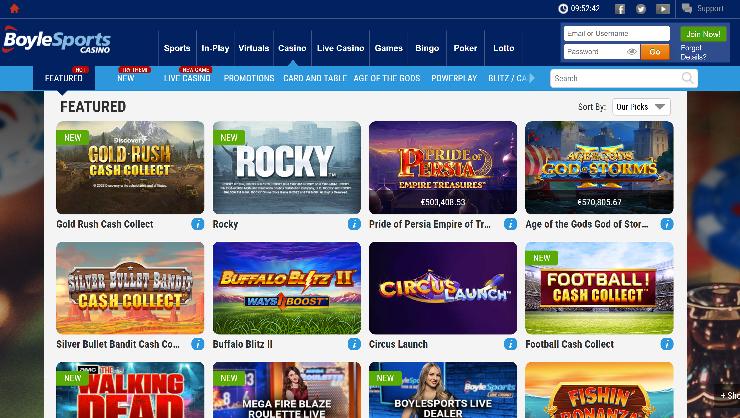The height and width of the screenshot is (418, 740).
Task: Show info for Gold Rush Cash Collect
Action: 197,224
